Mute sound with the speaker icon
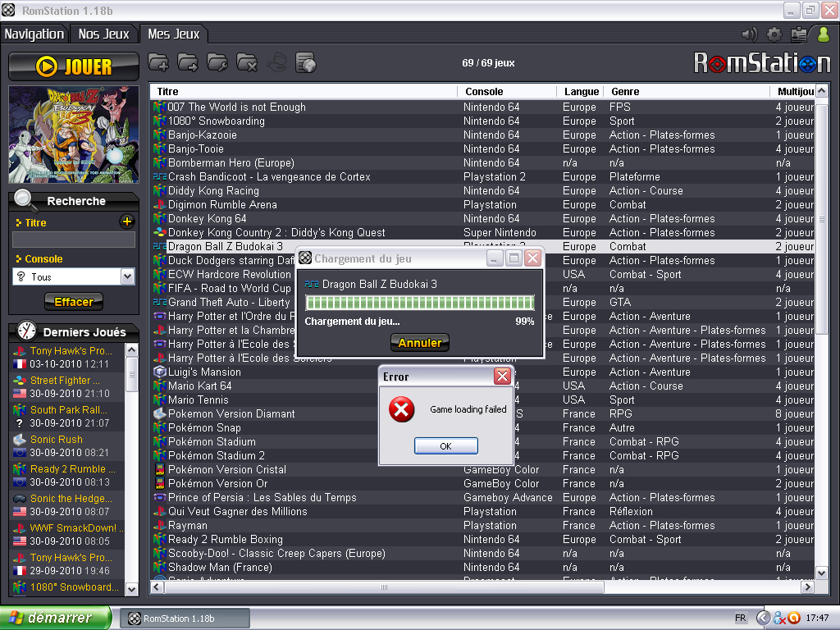Screen dimensions: 840x630 750,34
